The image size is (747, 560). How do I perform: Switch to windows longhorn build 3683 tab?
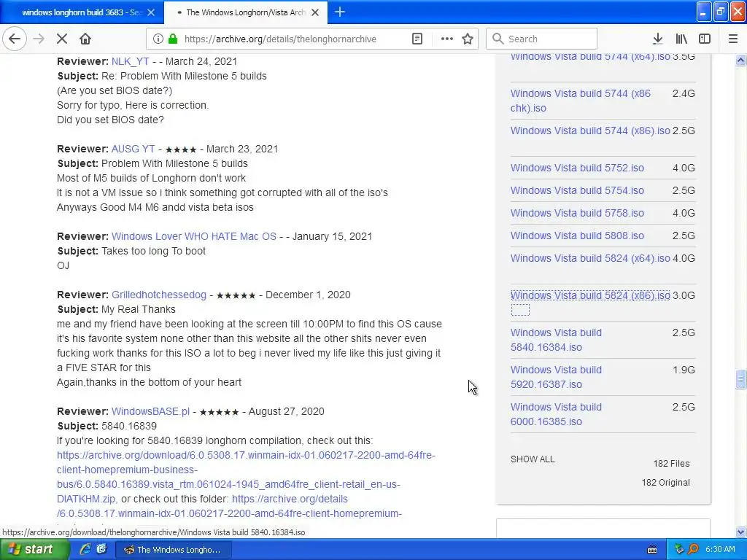click(x=82, y=12)
